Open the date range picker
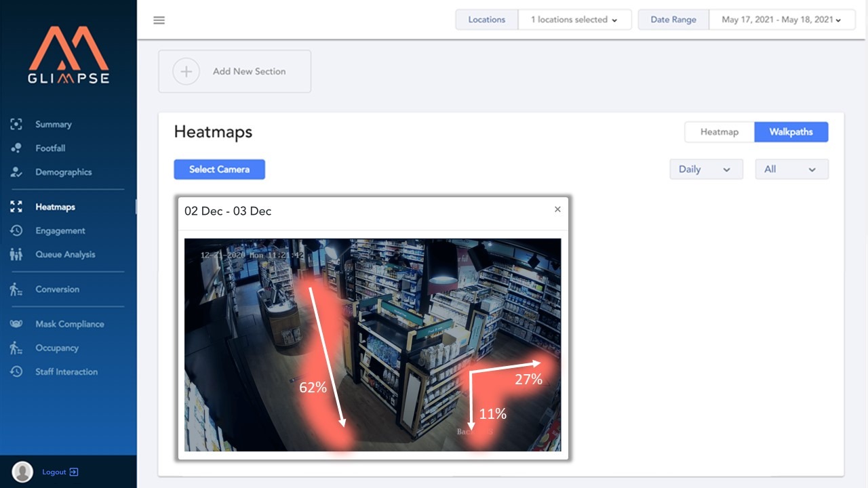The height and width of the screenshot is (488, 868). [782, 20]
